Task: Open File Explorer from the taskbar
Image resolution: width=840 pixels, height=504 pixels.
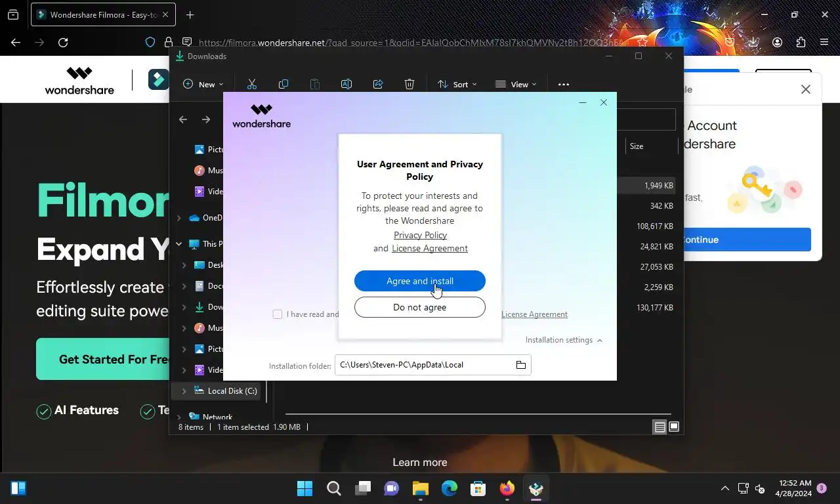Action: point(421,488)
